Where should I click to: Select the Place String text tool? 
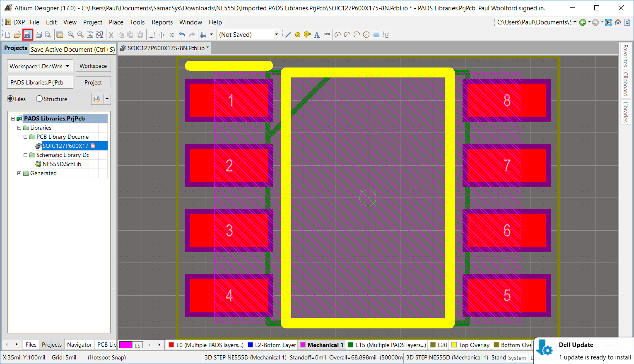[317, 35]
